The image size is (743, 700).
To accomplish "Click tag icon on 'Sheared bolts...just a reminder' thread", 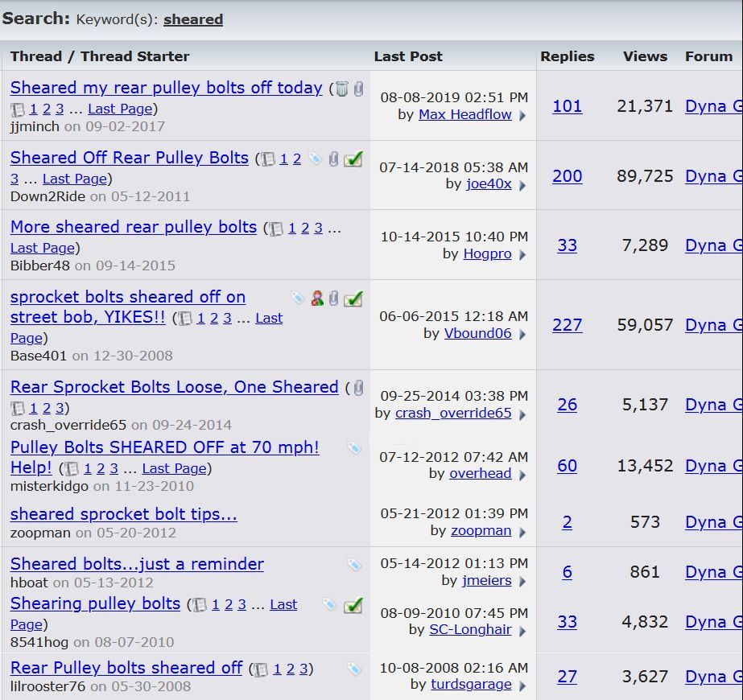I will [x=354, y=565].
